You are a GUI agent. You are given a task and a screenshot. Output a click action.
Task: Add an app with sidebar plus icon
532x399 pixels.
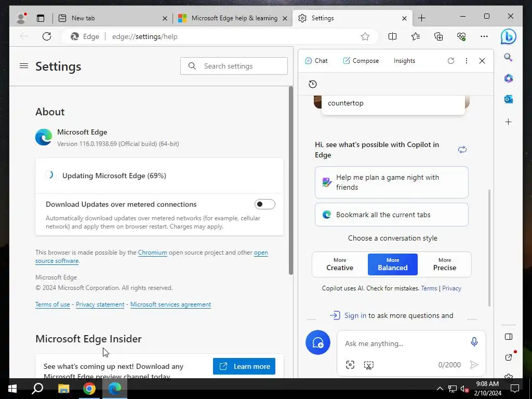pos(508,122)
